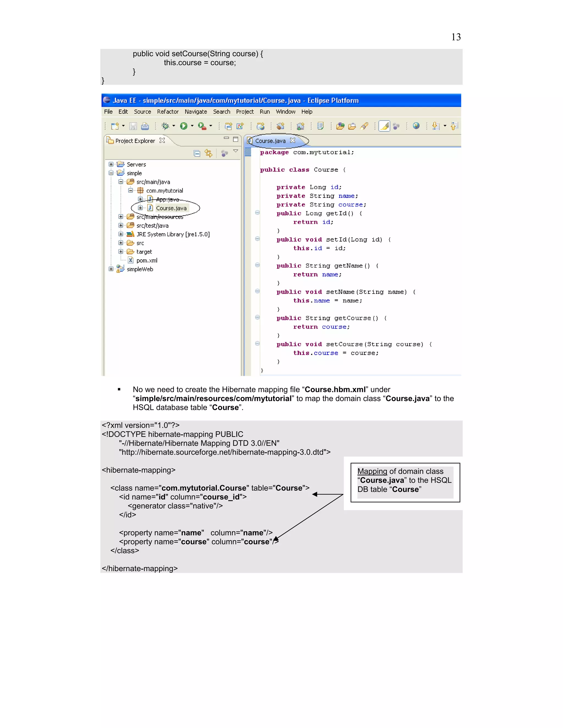Image resolution: width=563 pixels, height=728 pixels.
Task: Select Course.java in the project tree
Action: 171,208
